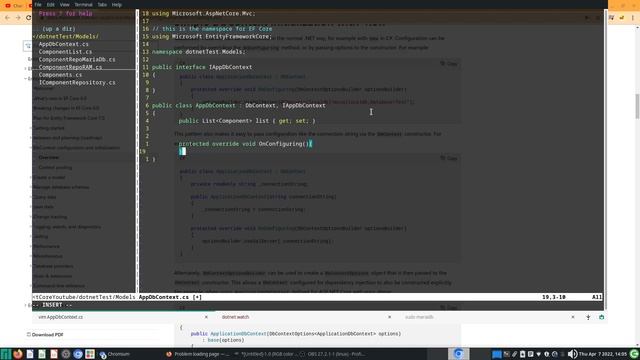Click the OBS taskbar window entry
Screen dimensions: 640x360
click(333, 354)
